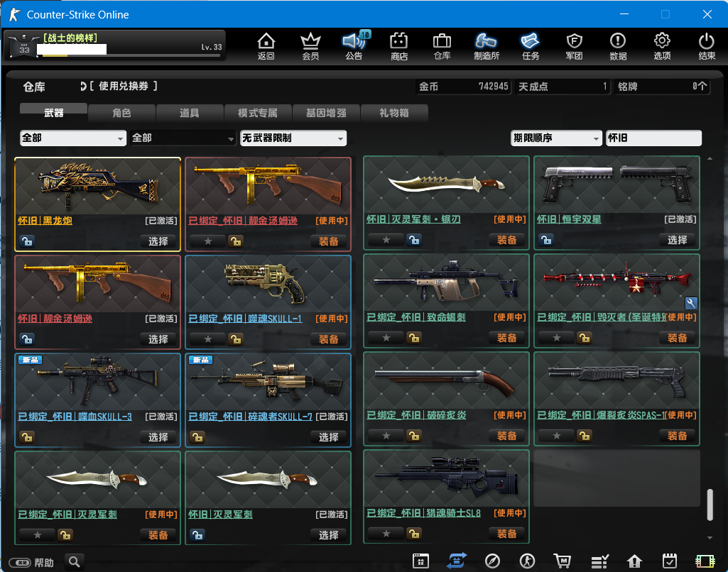This screenshot has height=572, width=728.
Task: Click the blue lock icon under 怀旧|黑龙炮
Action: (x=27, y=241)
